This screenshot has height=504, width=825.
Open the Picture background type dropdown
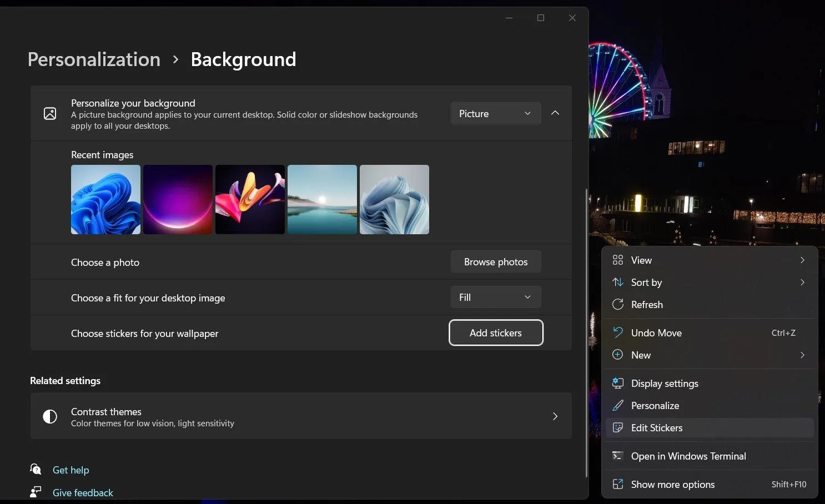click(x=495, y=113)
